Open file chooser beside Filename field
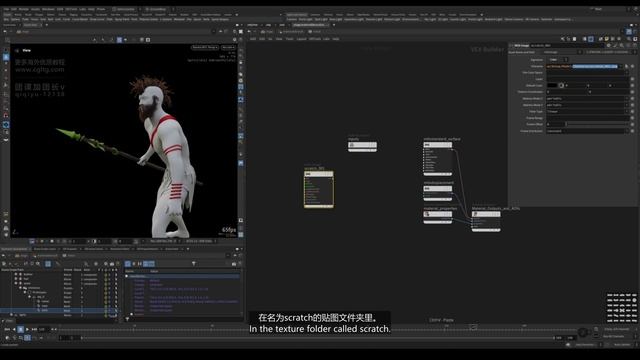640x360 pixels. [x=627, y=66]
